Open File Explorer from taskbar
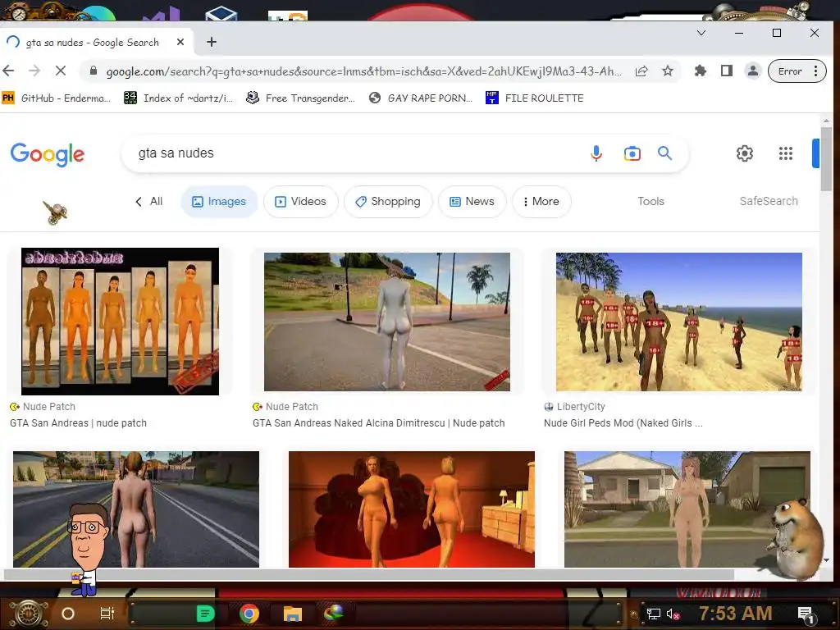840x630 pixels. [293, 614]
